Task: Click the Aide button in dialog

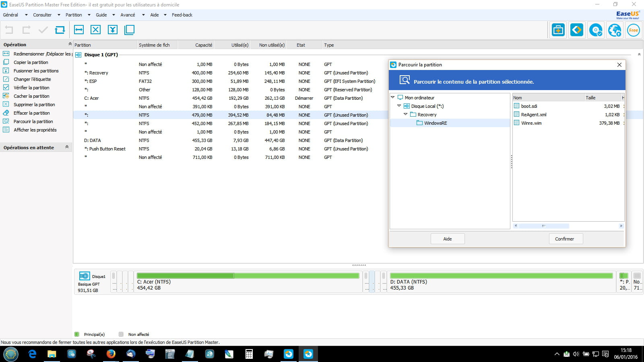Action: [x=448, y=239]
